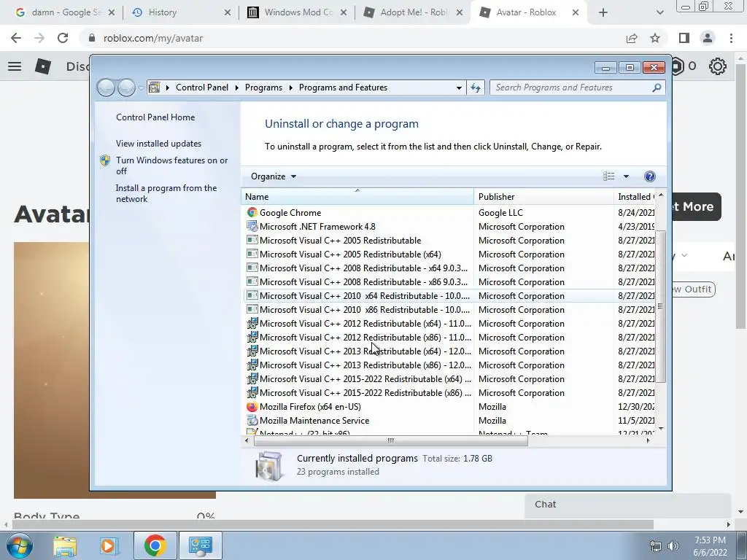Open Chrome profile avatar icon
Screen dimensions: 747x560
pos(708,38)
